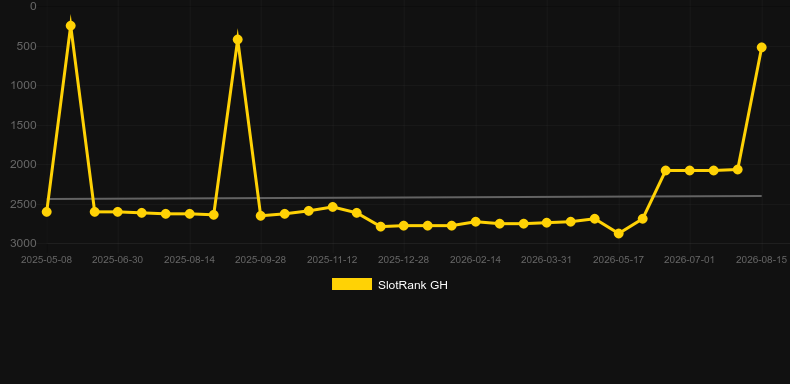Click the 2026-07-01 x-axis date label
This screenshot has width=790, height=384.
(689, 260)
